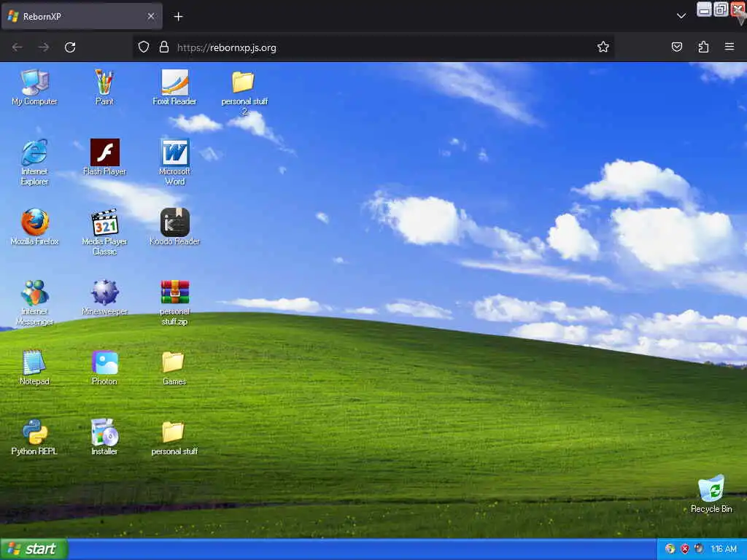
Task: Select the RebornXP browser tab
Action: point(82,16)
